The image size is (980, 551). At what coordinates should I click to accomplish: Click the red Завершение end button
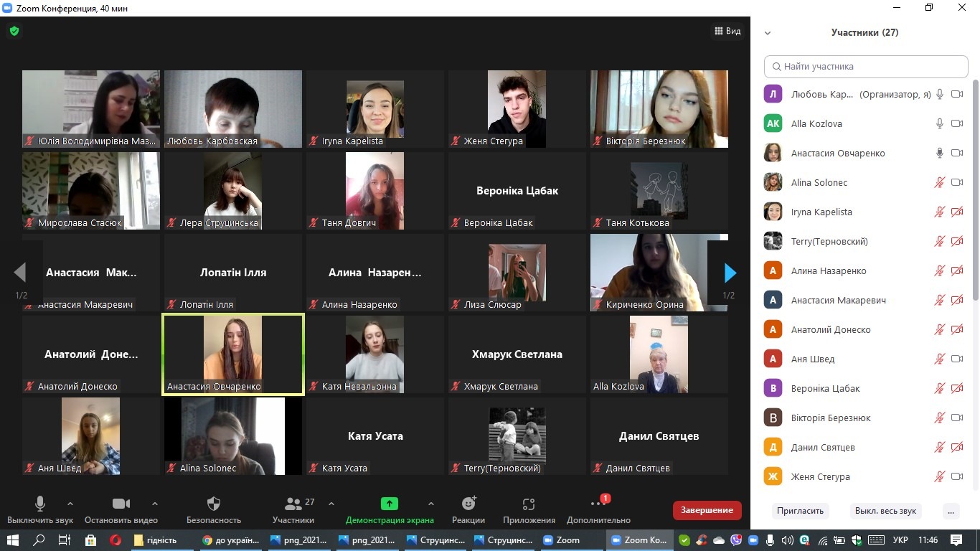point(707,510)
